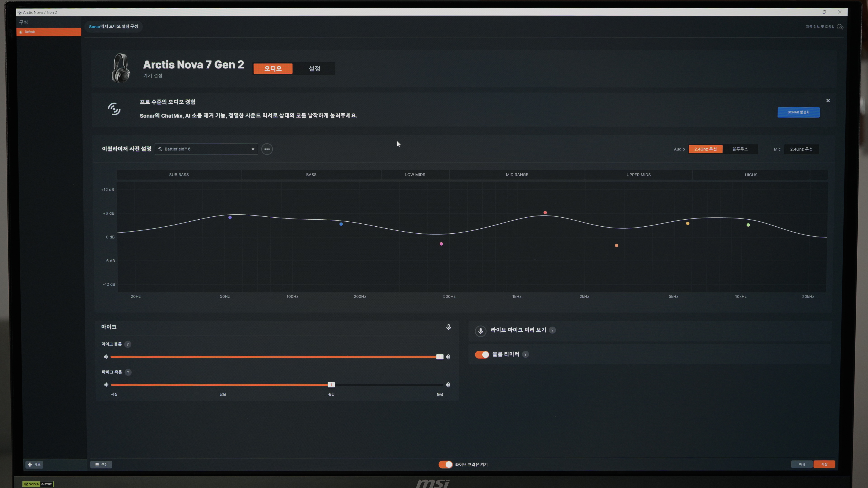Switch to the 설정 tab

tap(314, 69)
